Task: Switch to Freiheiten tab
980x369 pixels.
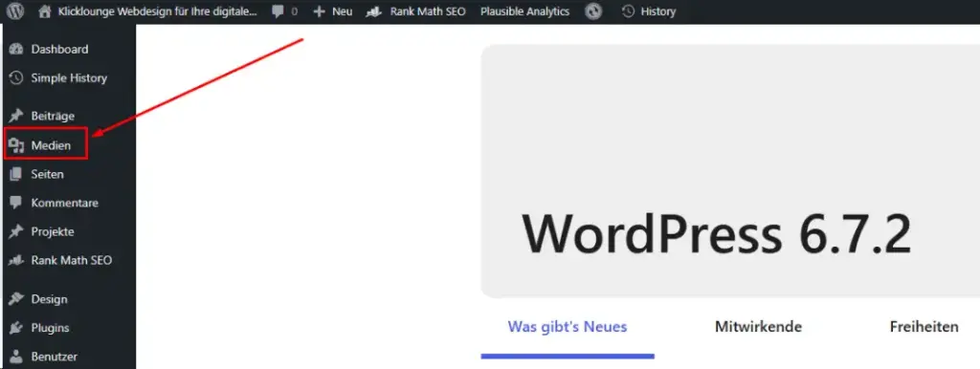Action: tap(924, 327)
